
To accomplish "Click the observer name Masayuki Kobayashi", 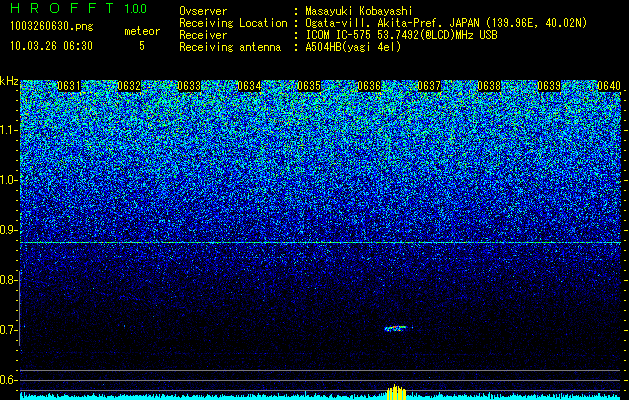I will 359,11.
